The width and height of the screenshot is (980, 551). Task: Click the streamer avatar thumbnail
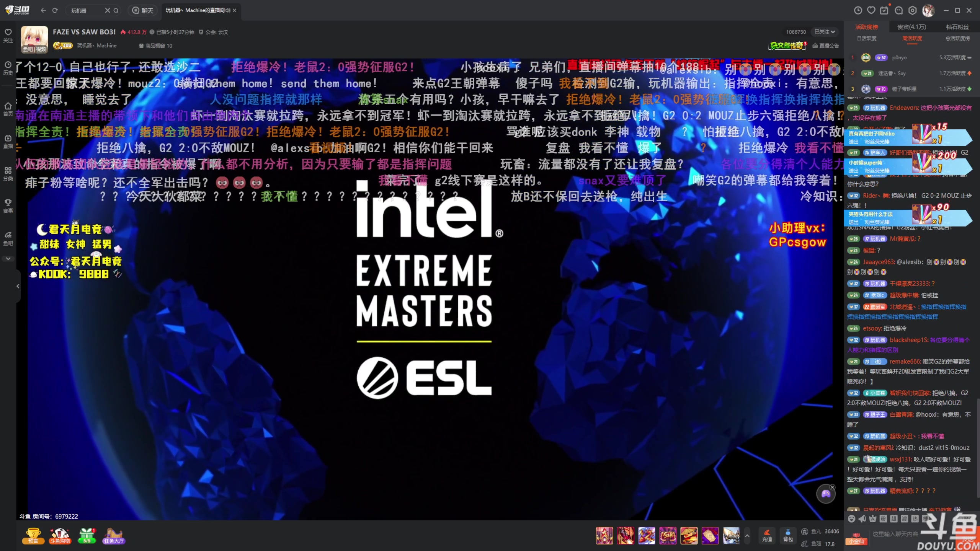(34, 39)
